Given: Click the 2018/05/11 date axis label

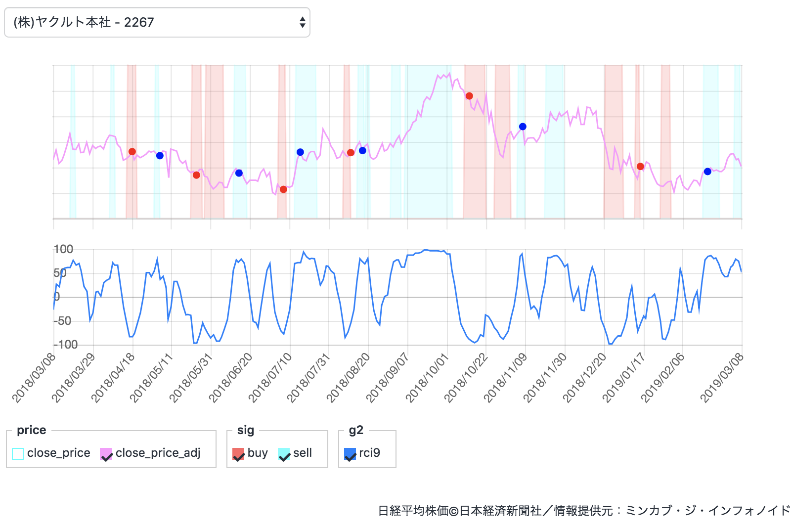Looking at the screenshot, I should click(151, 379).
